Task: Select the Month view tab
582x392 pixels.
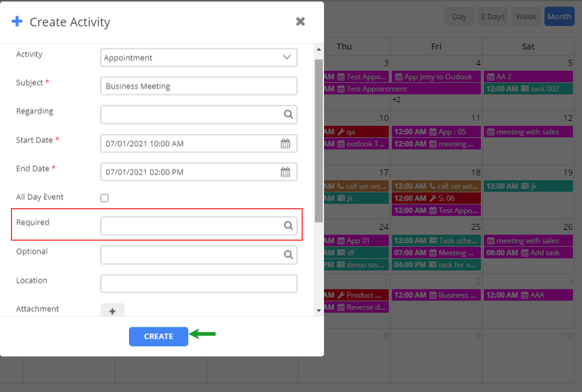Action: click(560, 16)
